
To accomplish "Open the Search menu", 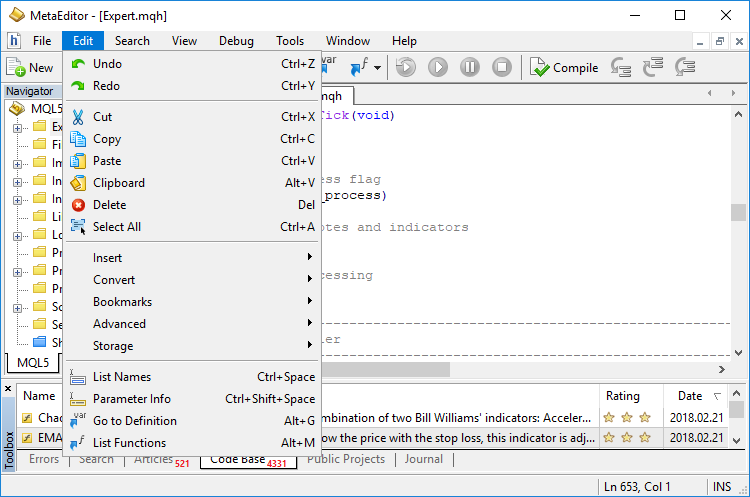I will 132,41.
